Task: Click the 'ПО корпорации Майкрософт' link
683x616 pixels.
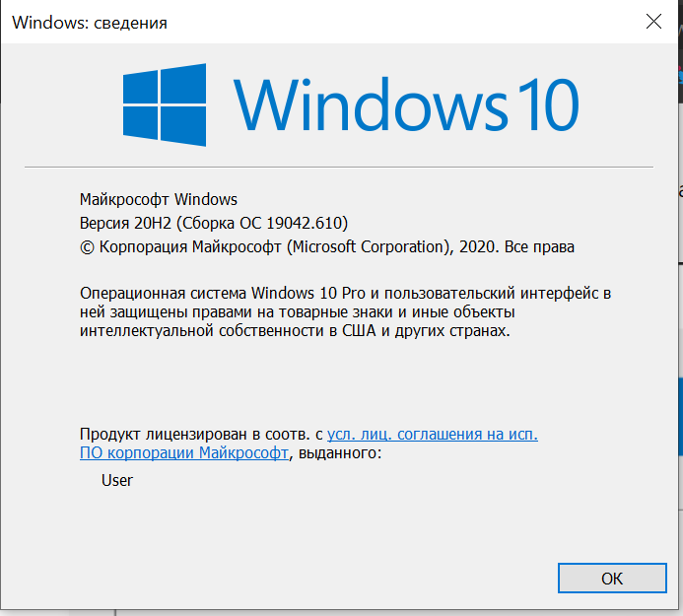Action: [x=184, y=452]
